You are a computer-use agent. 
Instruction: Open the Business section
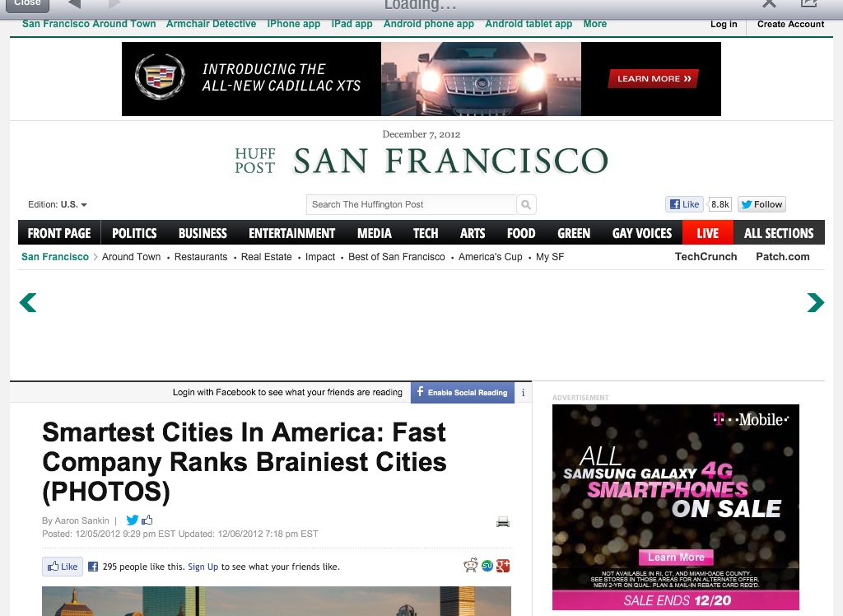coord(203,233)
